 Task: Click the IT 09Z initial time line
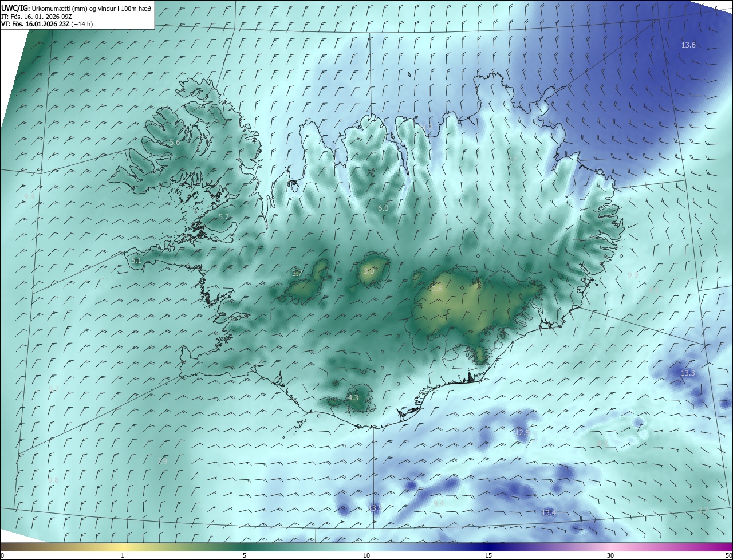38,17
